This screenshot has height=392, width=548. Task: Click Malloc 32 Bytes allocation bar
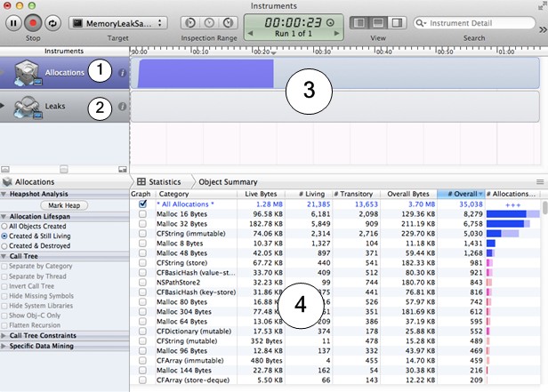pyautogui.click(x=508, y=224)
